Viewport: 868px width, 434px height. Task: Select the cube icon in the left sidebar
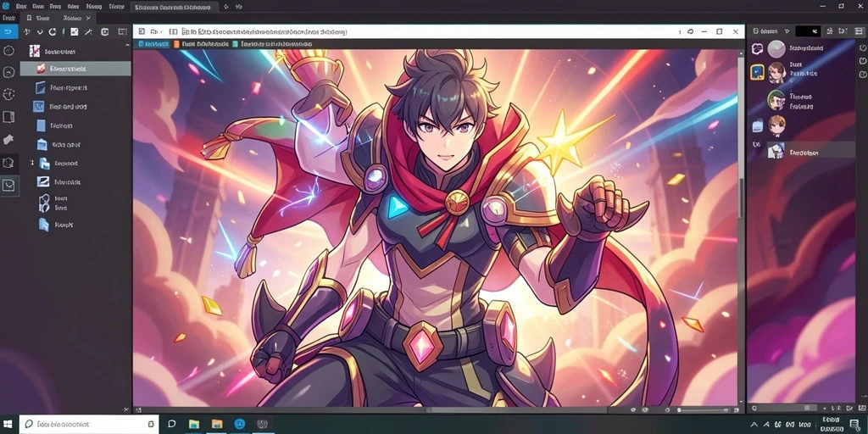point(8,163)
